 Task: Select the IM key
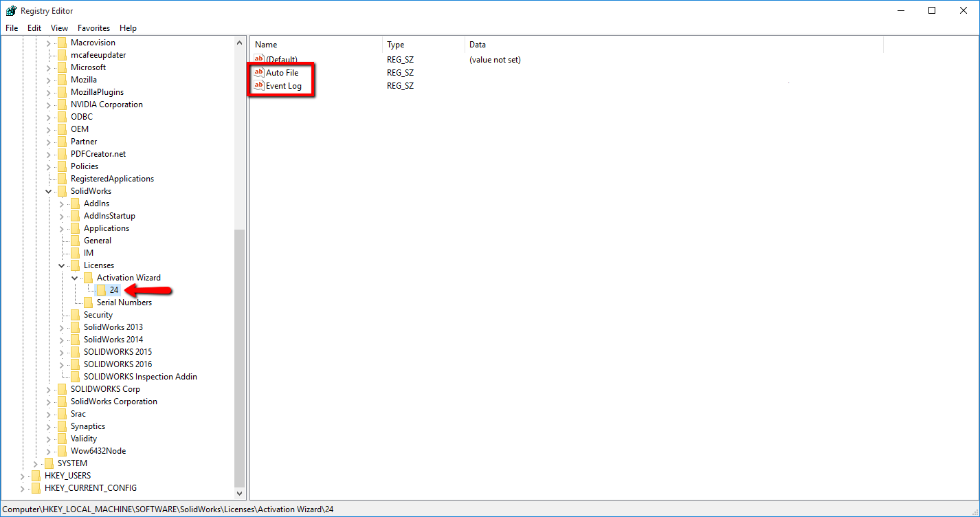click(x=89, y=253)
